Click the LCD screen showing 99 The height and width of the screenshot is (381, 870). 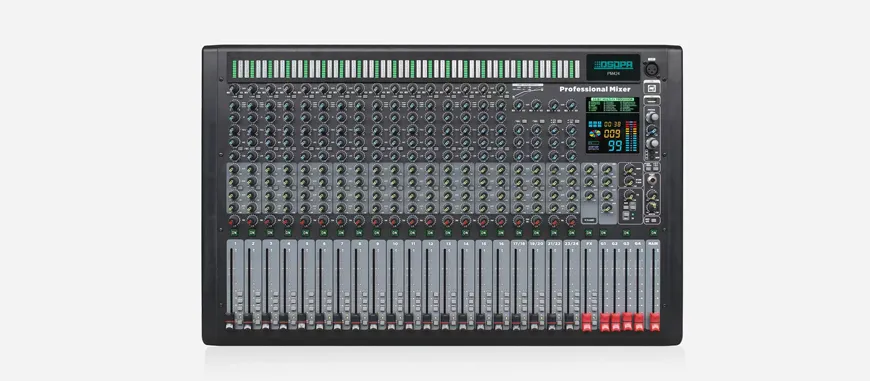tap(613, 134)
